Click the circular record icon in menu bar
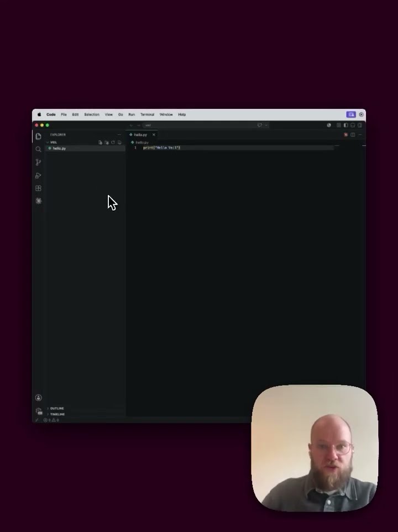The width and height of the screenshot is (398, 532). [362, 114]
